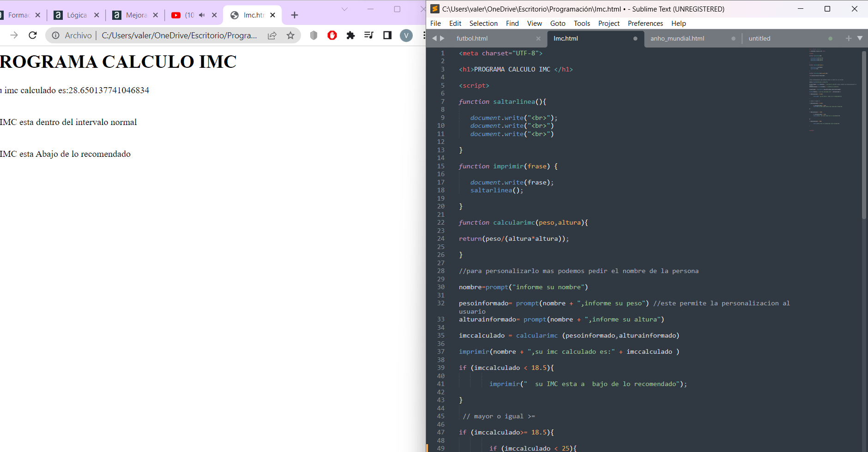
Task: Click the Chrome forward arrow
Action: click(x=14, y=35)
